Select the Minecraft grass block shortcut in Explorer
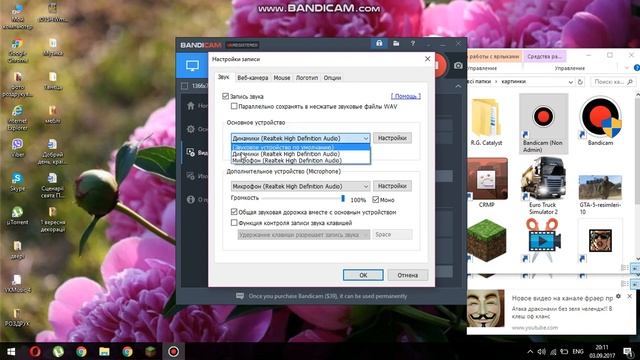The width and height of the screenshot is (640, 360). [x=486, y=241]
